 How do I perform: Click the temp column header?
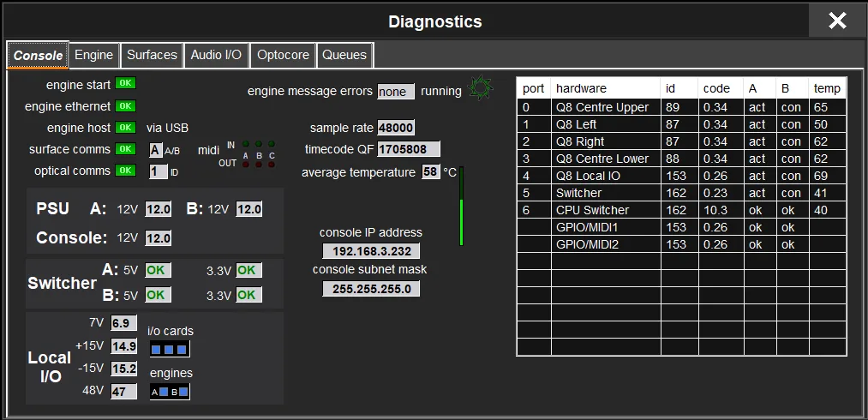tap(828, 88)
